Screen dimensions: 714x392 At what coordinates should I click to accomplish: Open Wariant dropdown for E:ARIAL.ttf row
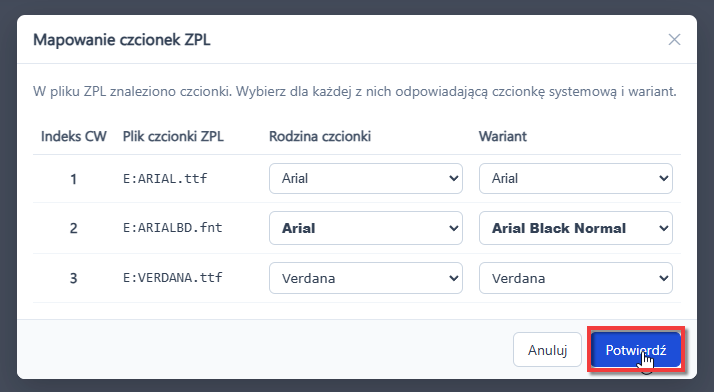[576, 178]
